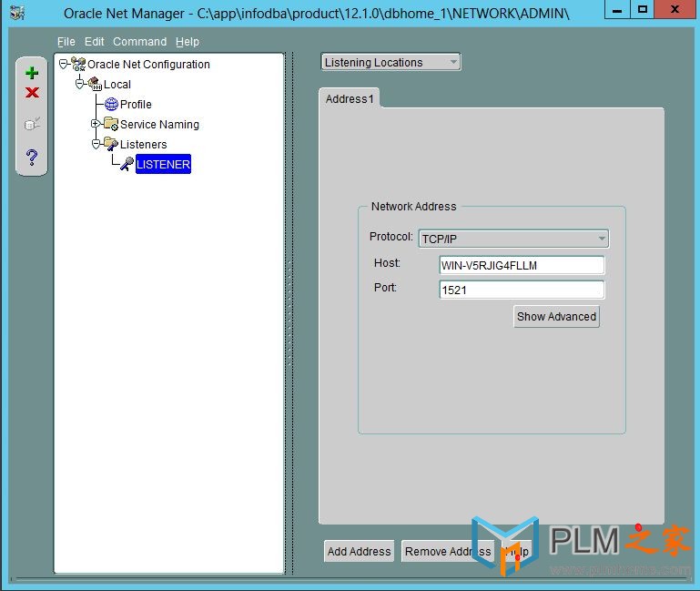Click the Show Advanced button
This screenshot has width=700, height=591.
[x=556, y=316]
